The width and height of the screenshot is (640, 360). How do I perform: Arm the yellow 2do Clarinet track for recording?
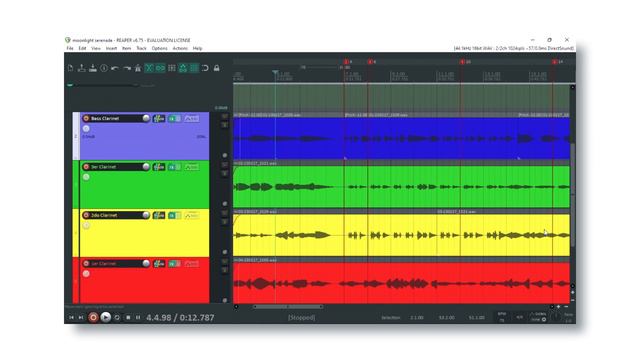[86, 215]
